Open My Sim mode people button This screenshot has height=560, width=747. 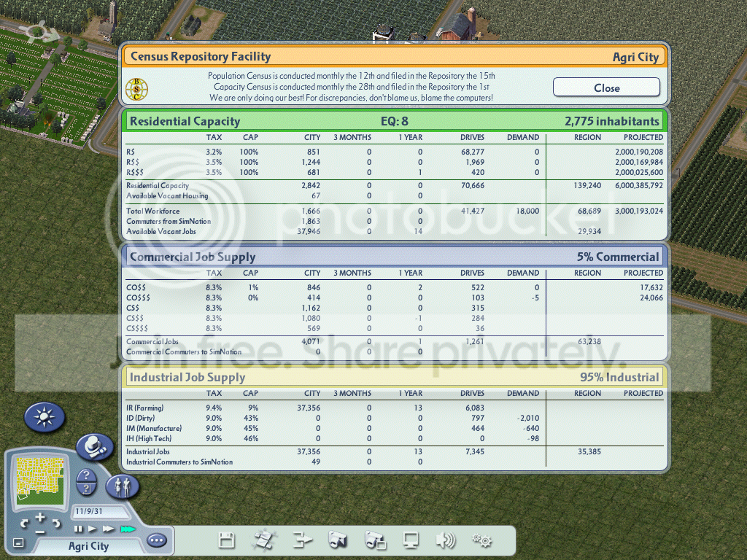(x=122, y=486)
